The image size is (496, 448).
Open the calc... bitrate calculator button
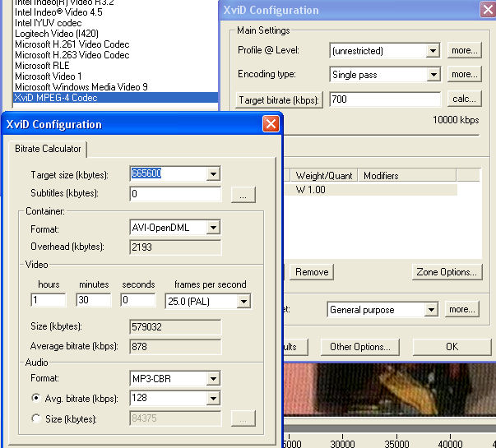[465, 99]
